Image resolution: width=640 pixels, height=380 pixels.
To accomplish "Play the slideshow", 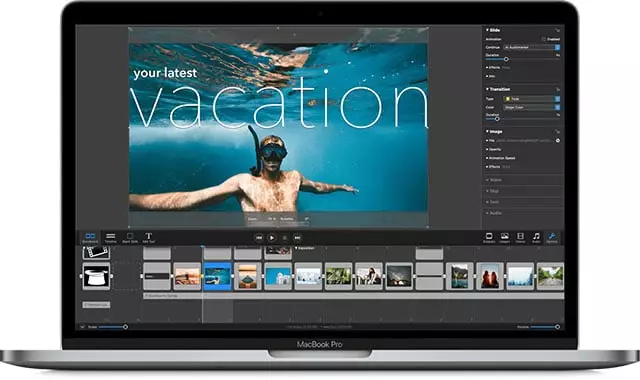I will [x=272, y=238].
